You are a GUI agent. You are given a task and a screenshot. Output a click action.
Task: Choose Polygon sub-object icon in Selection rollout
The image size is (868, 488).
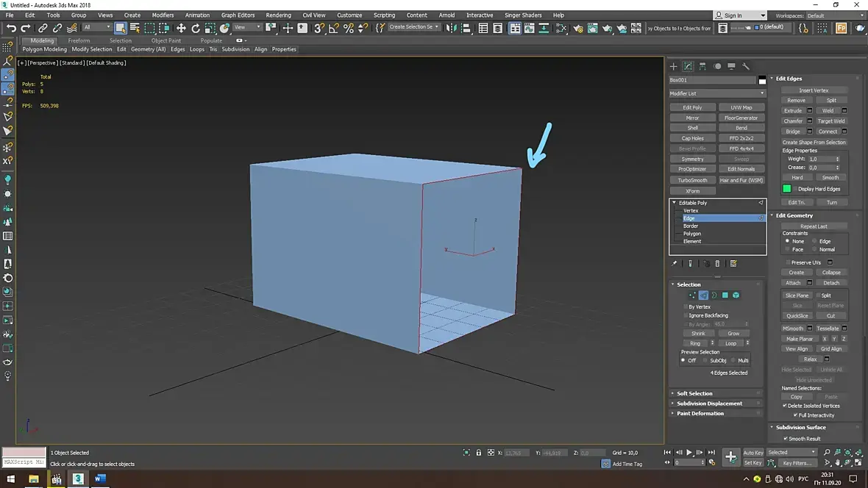click(x=725, y=295)
